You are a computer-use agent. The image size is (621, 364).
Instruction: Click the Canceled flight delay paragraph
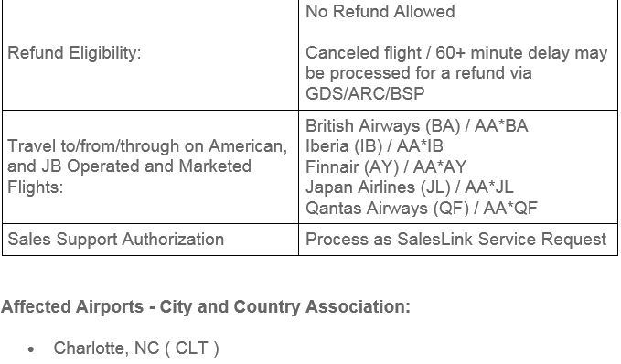(456, 73)
